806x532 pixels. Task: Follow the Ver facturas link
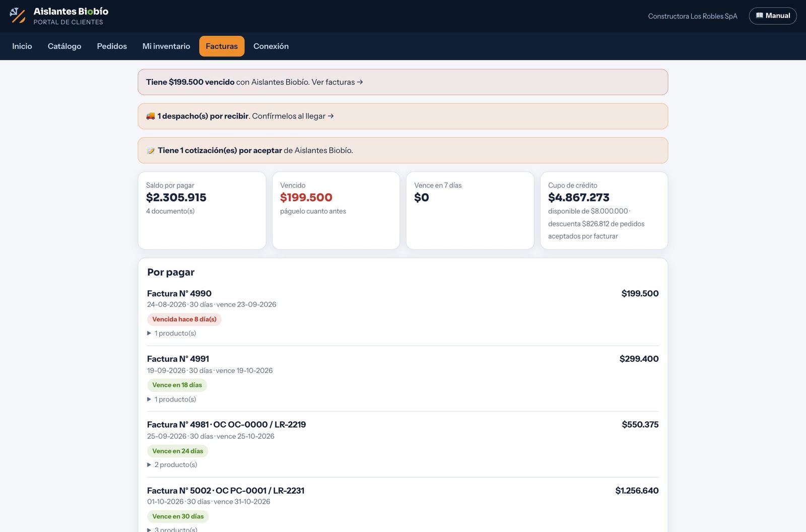337,82
